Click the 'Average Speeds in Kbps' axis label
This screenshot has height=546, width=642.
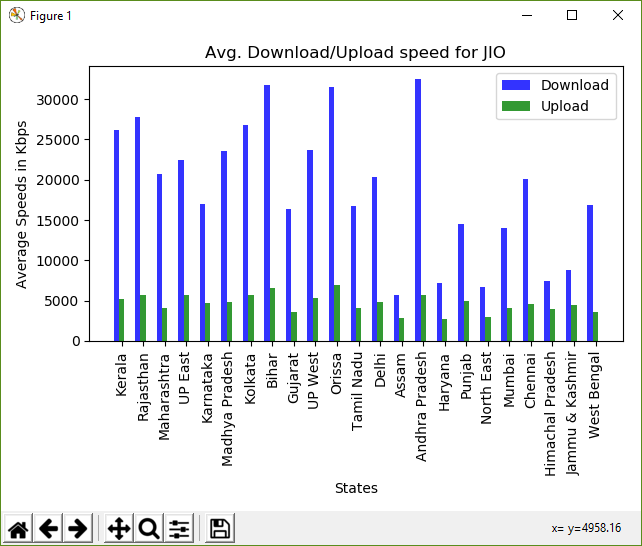pos(21,205)
